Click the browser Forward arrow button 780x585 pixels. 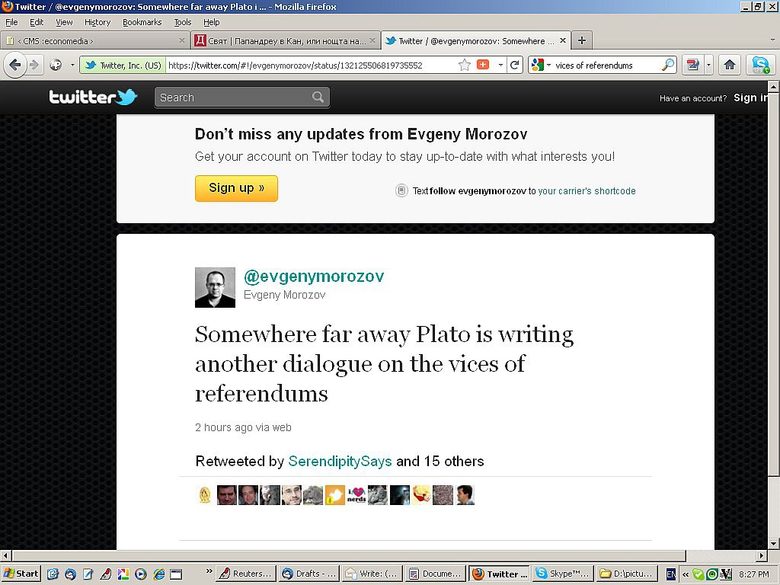pos(34,65)
